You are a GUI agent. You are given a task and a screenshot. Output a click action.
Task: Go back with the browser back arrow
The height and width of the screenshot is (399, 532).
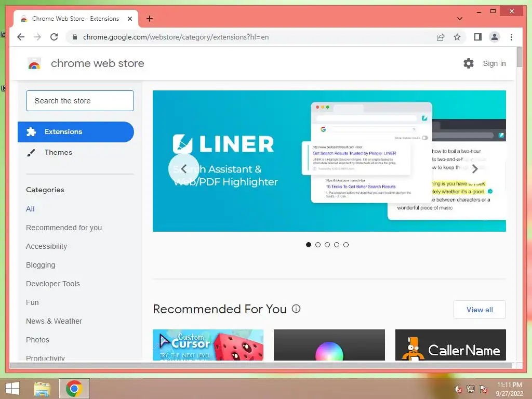point(21,37)
